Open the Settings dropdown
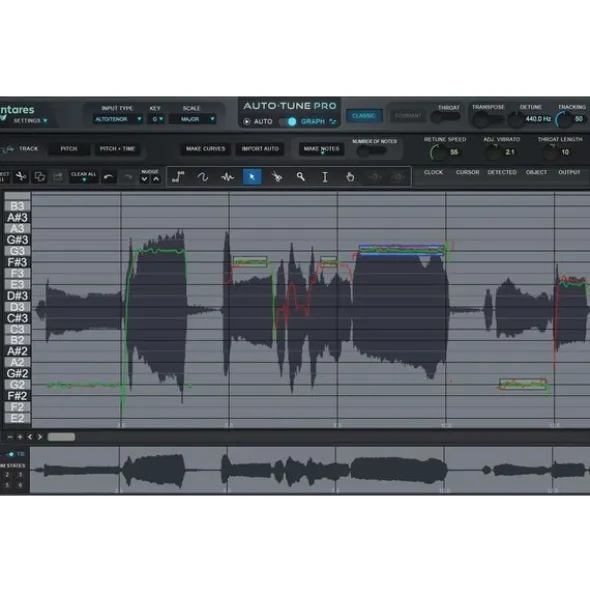 pyautogui.click(x=30, y=121)
